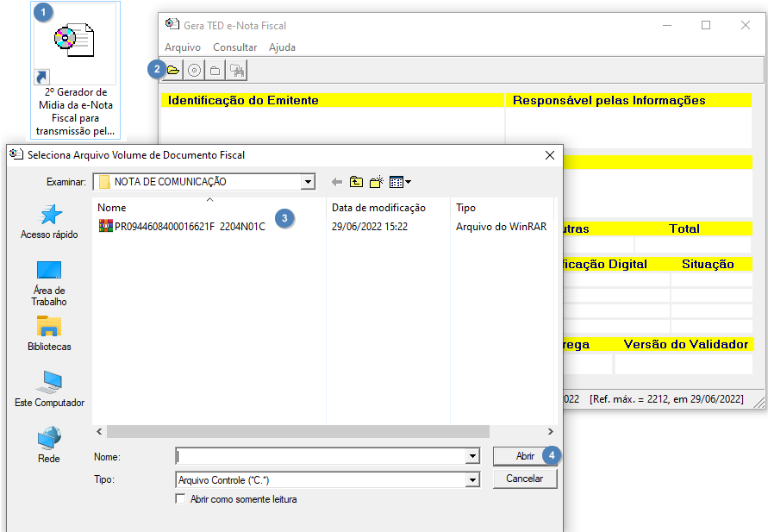Image resolution: width=768 pixels, height=532 pixels.
Task: Click the disc media icon in Gera TED toolbar
Action: (195, 71)
